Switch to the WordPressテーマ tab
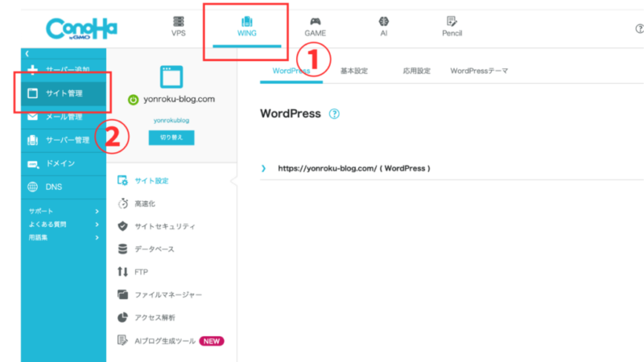Screen dimensions: 644x362 coord(479,72)
